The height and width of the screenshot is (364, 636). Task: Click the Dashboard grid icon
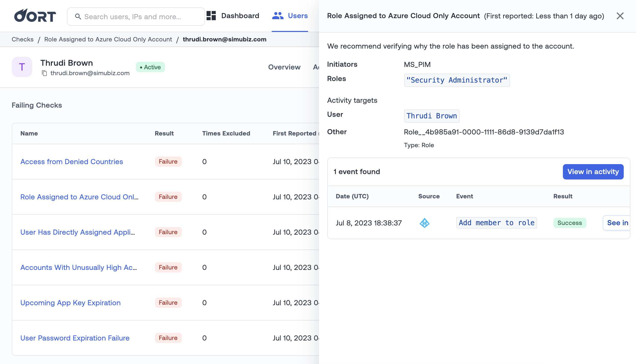(211, 16)
